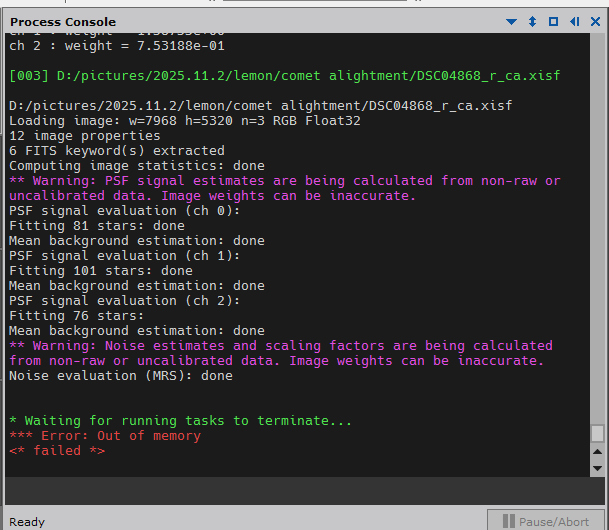
Task: Click the 'Waiting for running tasks to terminate' line
Action: click(180, 421)
